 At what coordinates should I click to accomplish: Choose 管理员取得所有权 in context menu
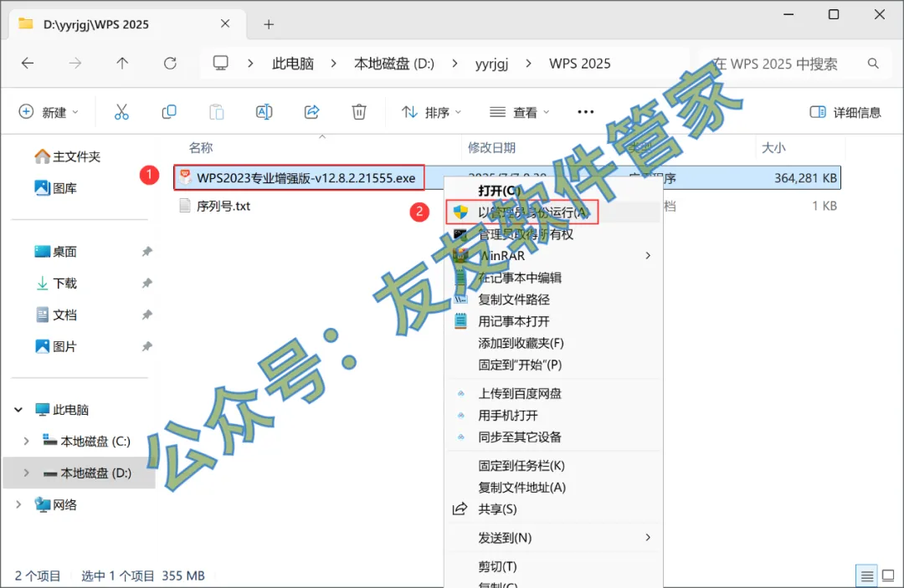[x=553, y=234]
